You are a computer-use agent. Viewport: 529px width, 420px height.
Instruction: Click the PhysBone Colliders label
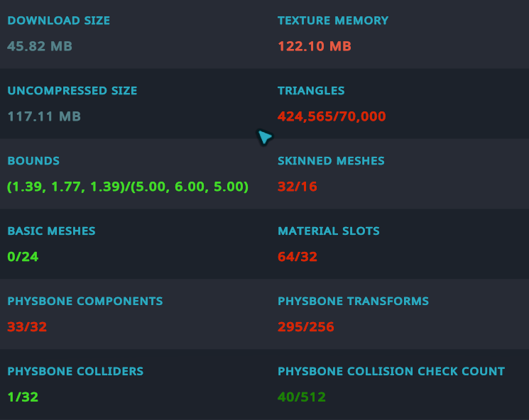point(75,372)
